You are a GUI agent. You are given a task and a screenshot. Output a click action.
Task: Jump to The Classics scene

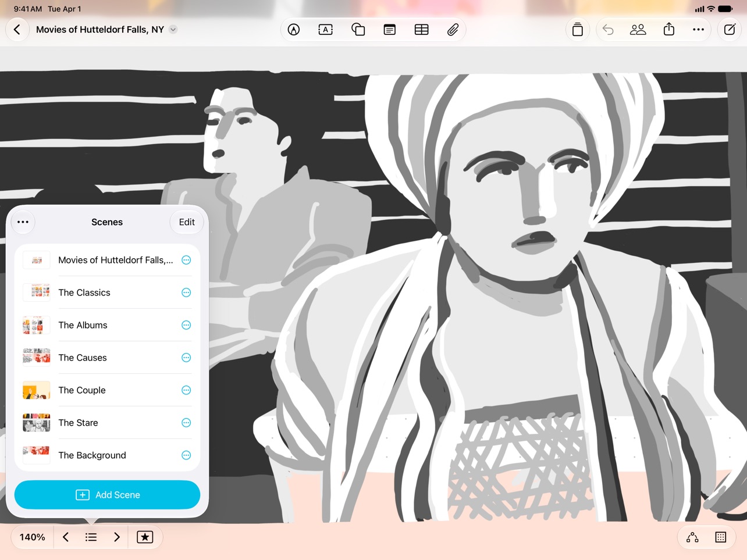pyautogui.click(x=107, y=293)
